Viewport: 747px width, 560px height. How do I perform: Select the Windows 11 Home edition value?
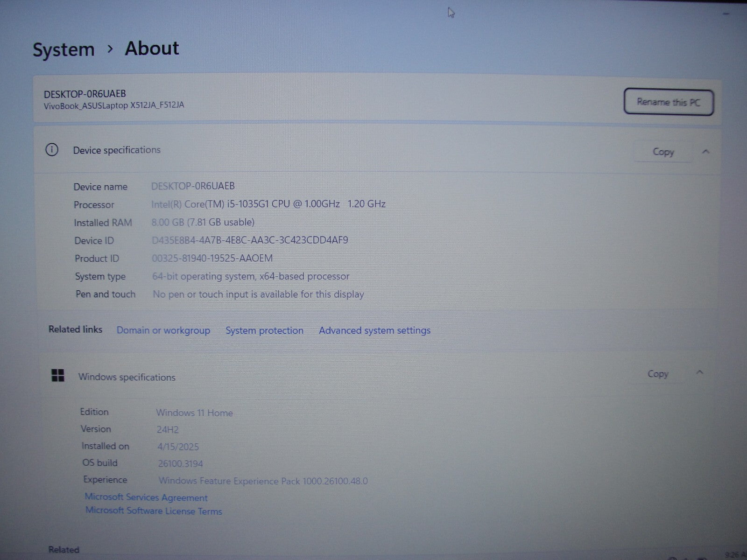194,413
